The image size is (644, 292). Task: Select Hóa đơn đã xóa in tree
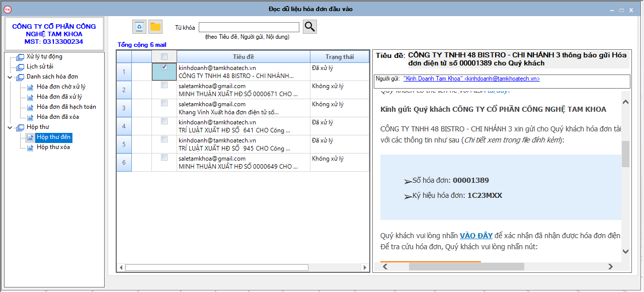point(57,117)
